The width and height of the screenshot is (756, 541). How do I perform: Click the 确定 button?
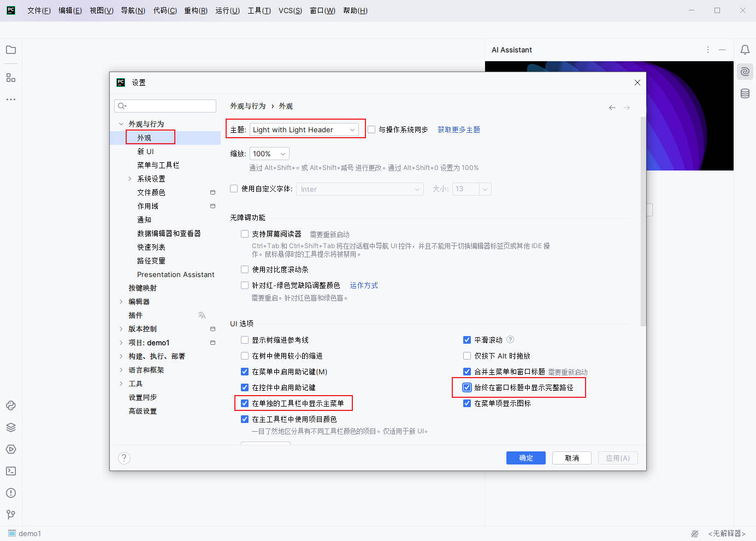click(x=525, y=458)
